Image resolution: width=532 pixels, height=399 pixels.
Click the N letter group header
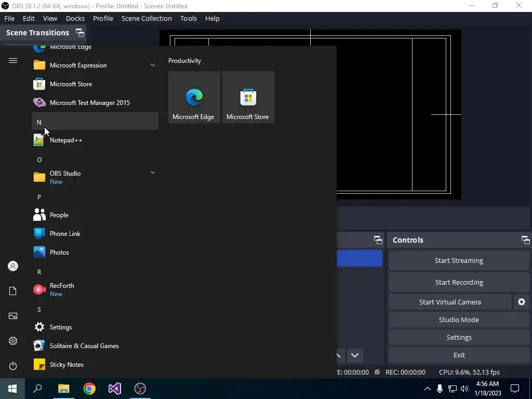[95, 122]
